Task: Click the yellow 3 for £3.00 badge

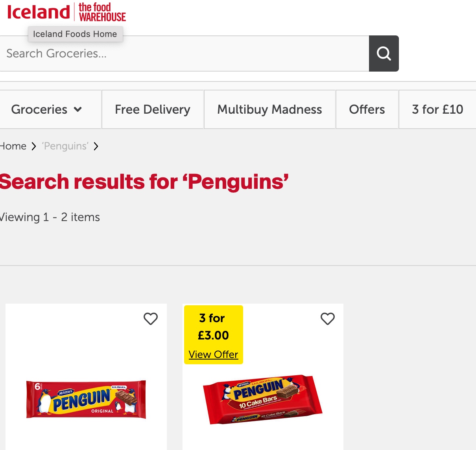Action: (x=213, y=326)
